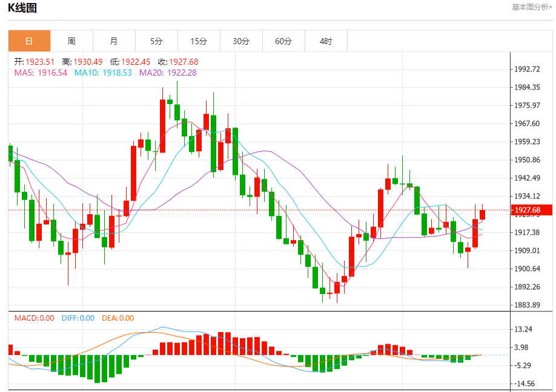The image size is (556, 392).
Task: Open the 15分 interval tab
Action: click(199, 41)
